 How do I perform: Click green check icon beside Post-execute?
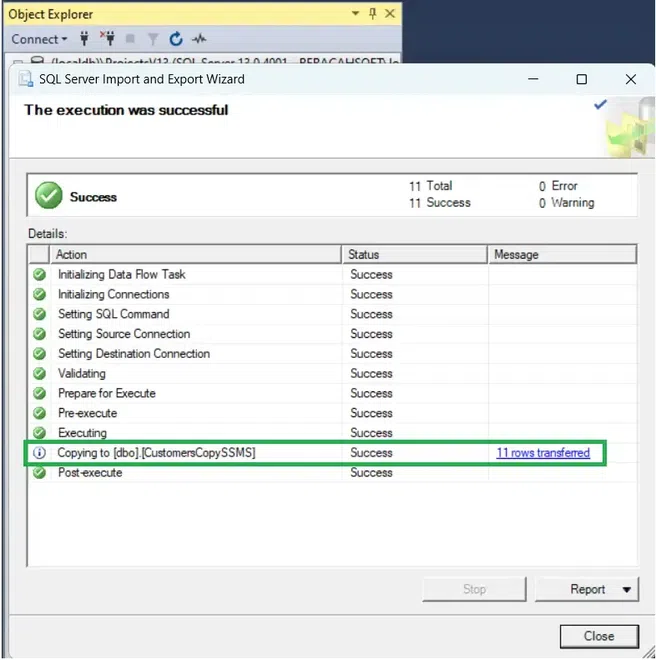point(39,472)
